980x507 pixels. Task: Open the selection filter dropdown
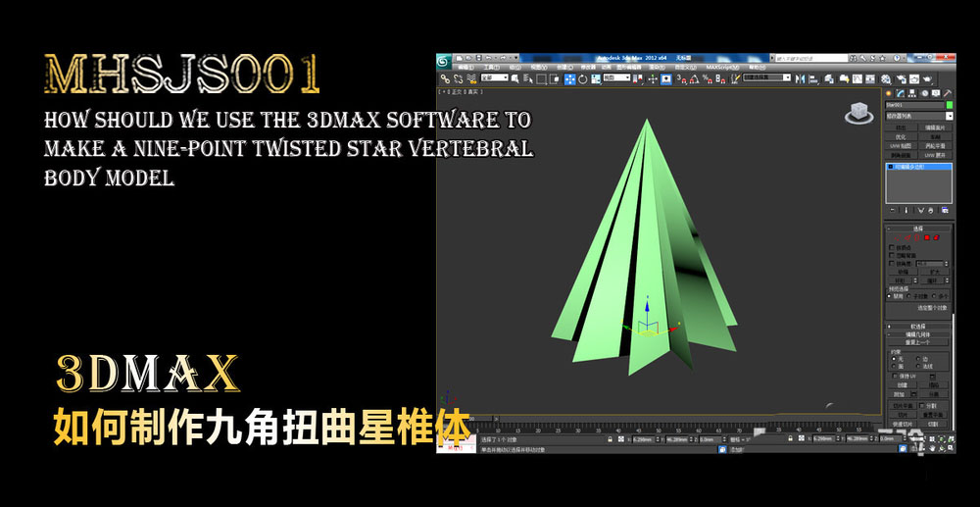[x=494, y=77]
